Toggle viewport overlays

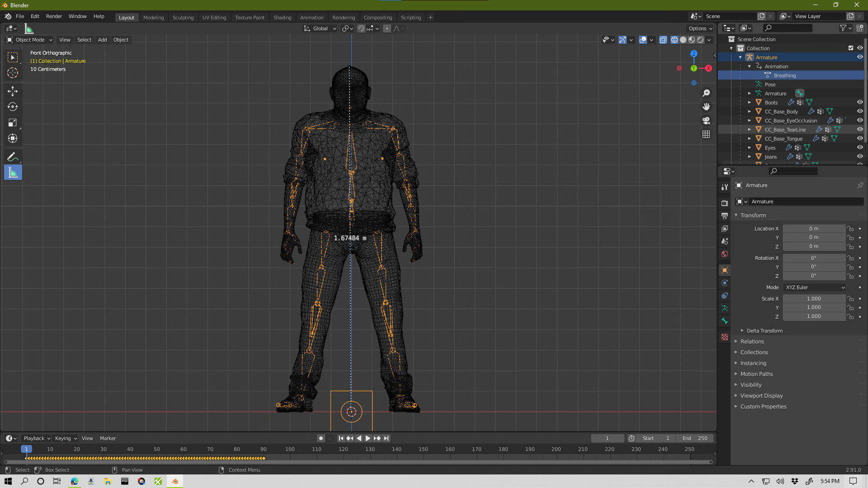(x=643, y=40)
